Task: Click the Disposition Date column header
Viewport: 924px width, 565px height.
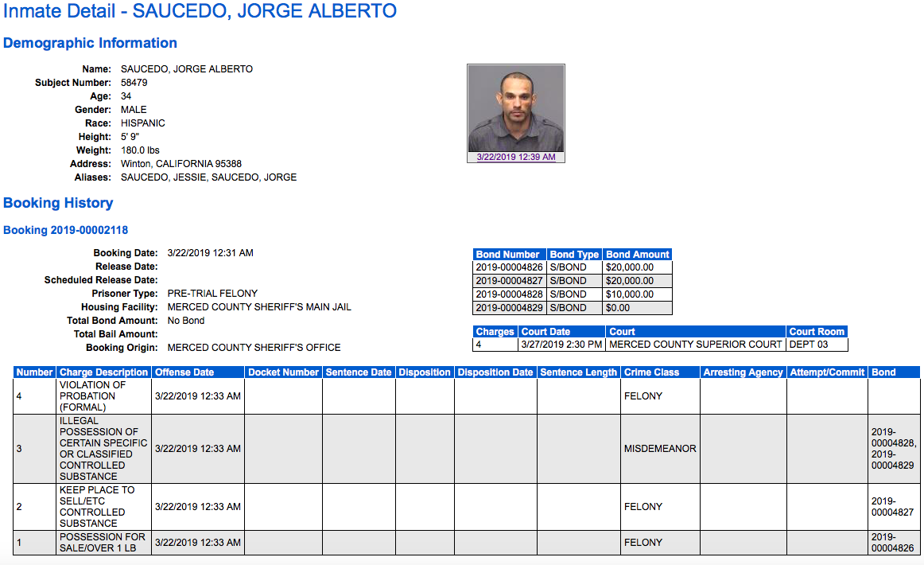Action: (495, 372)
